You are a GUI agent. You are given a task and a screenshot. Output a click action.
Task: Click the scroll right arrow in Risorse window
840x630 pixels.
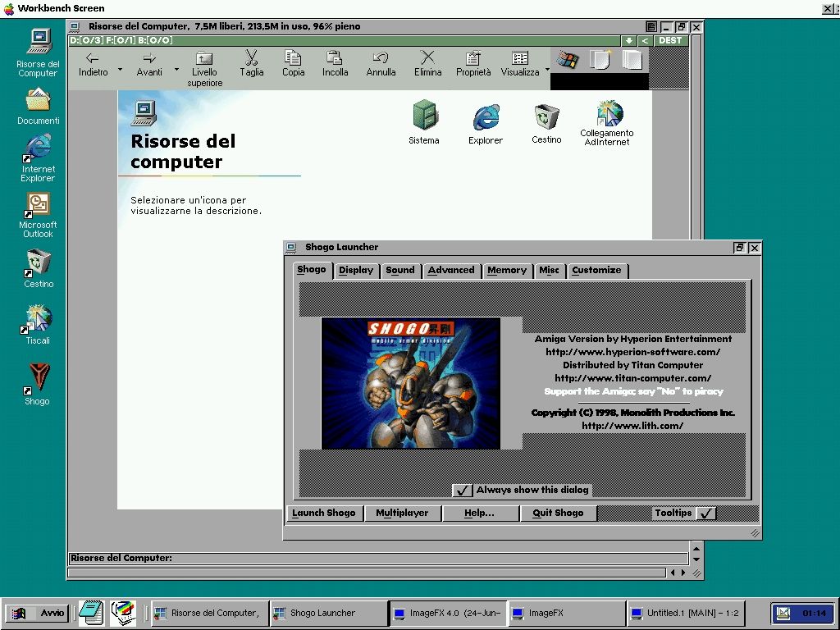683,573
